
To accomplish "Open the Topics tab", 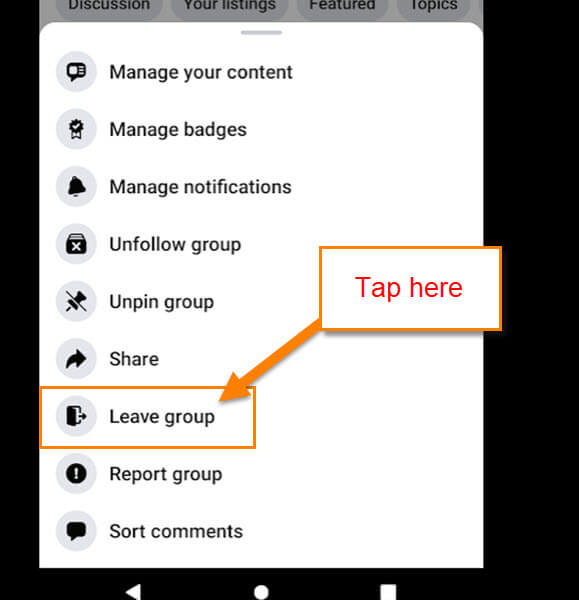I will (x=434, y=7).
